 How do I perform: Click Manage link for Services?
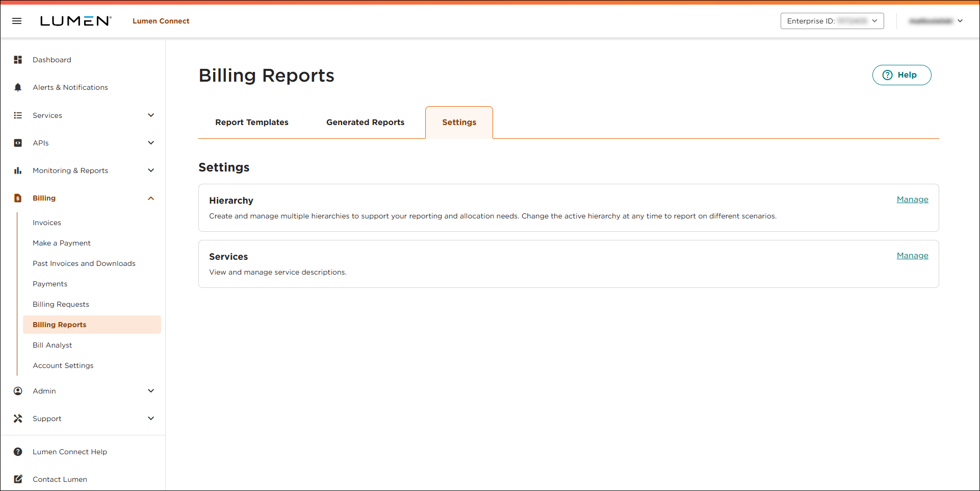(x=912, y=256)
